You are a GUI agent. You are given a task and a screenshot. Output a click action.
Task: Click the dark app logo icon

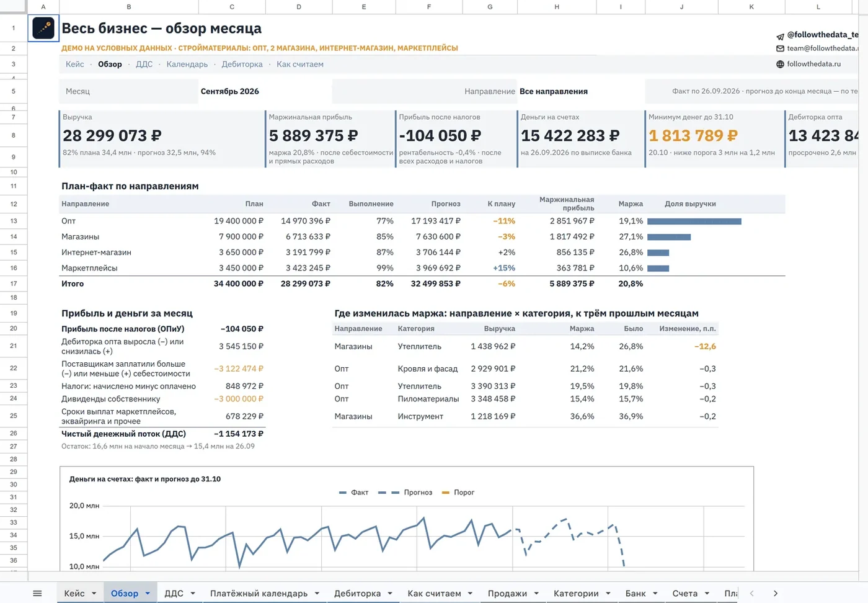[x=43, y=28]
